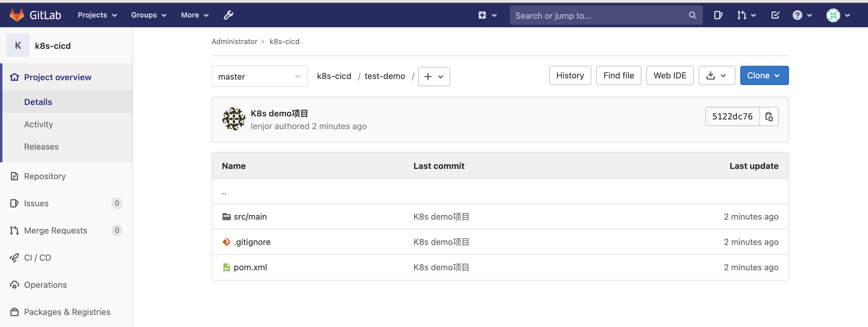Expand the Clone dropdown button

coord(764,75)
